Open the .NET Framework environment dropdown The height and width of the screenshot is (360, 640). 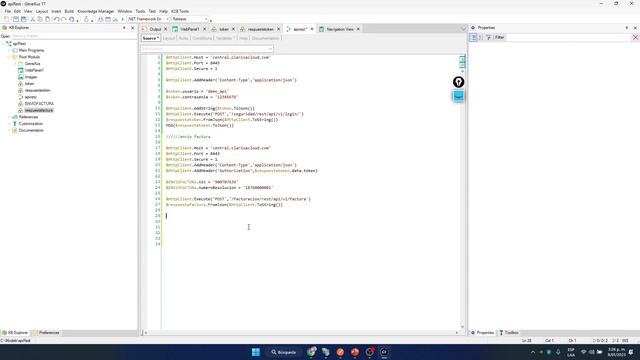point(148,19)
